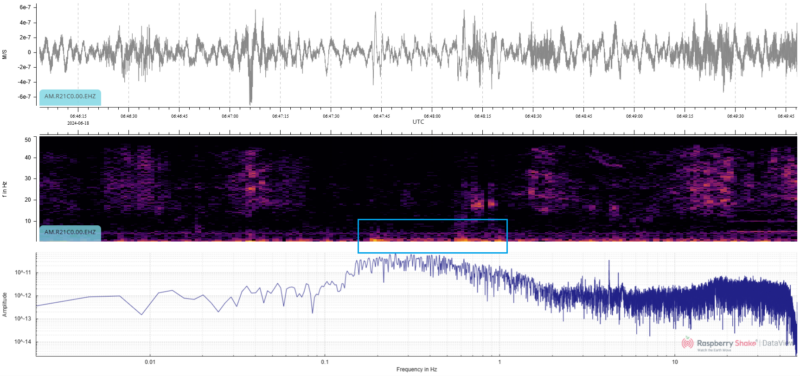The width and height of the screenshot is (800, 376).
Task: Click the 06:46:15 time tick label
Action: coord(78,116)
